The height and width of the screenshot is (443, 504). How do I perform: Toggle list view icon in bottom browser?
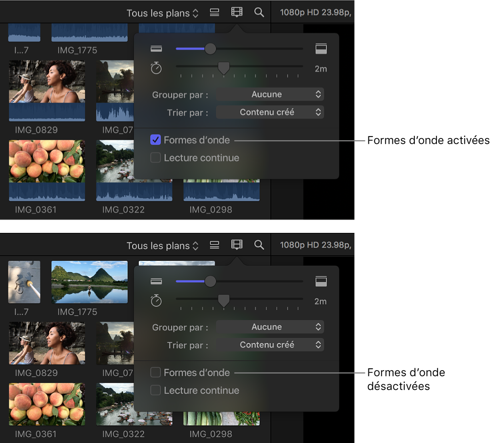(215, 245)
